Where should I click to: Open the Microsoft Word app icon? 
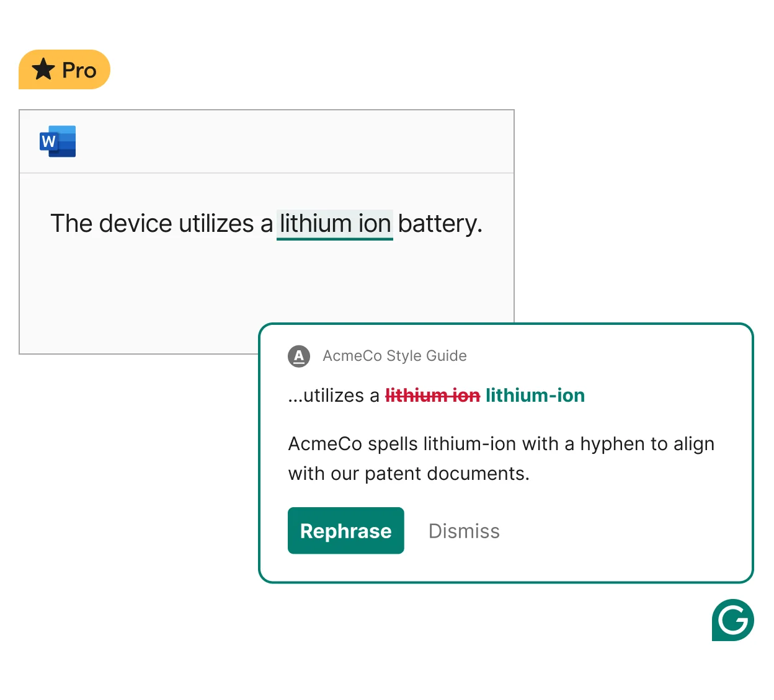coord(58,141)
